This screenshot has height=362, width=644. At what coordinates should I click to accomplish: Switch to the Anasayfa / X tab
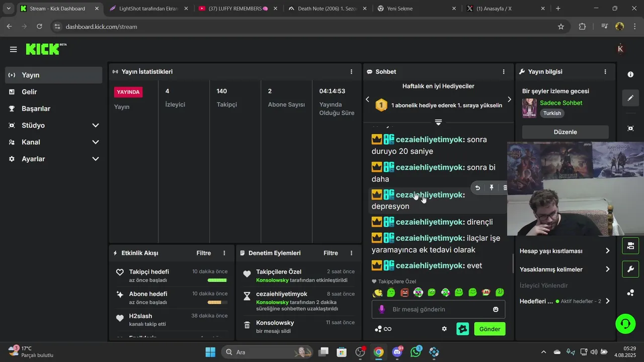click(x=505, y=9)
